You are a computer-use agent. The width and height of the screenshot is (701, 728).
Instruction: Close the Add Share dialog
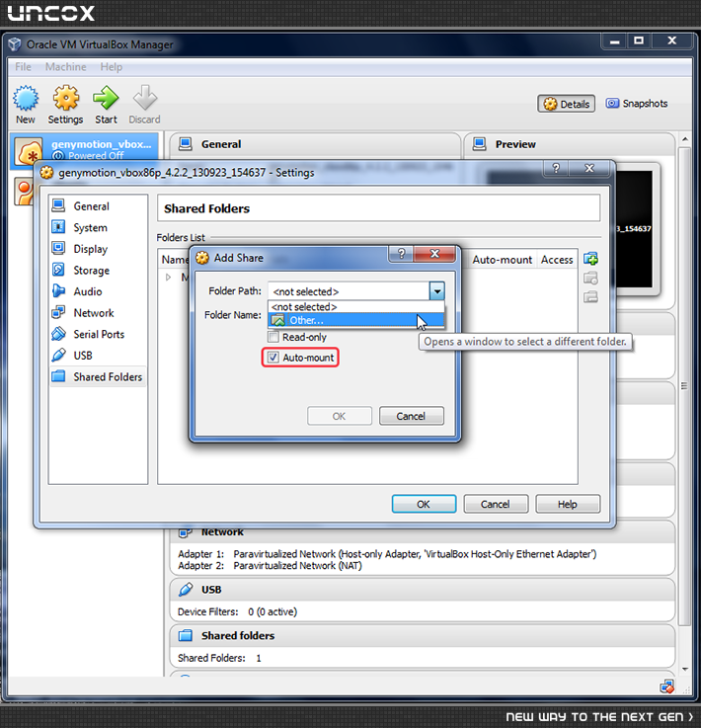click(x=434, y=254)
